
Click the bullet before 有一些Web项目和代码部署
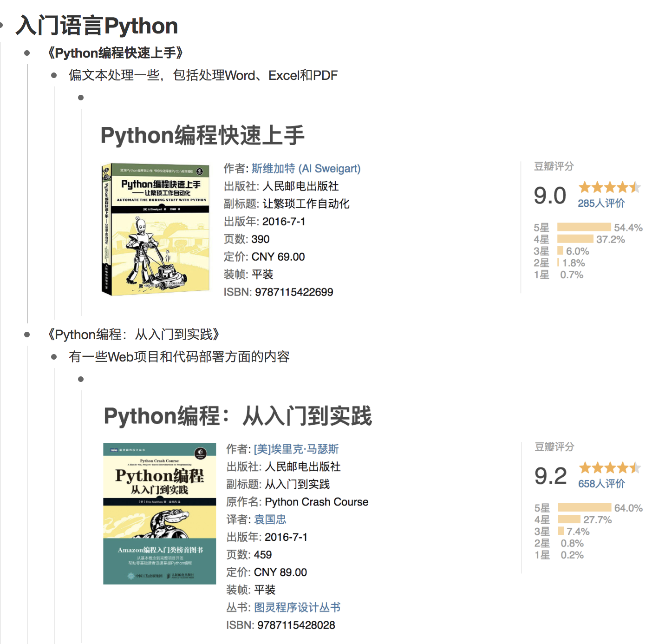click(54, 357)
